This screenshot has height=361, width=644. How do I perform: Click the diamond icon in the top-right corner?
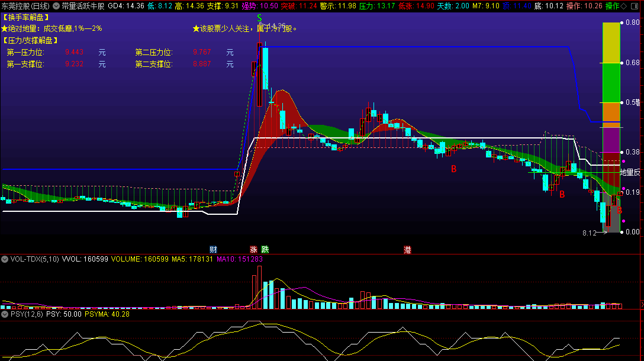(x=624, y=6)
